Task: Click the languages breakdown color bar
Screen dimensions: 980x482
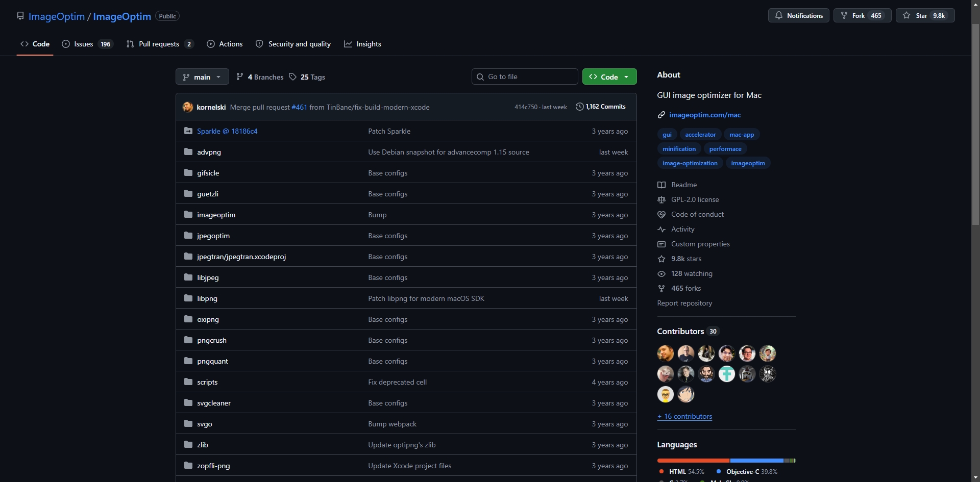Action: point(727,461)
